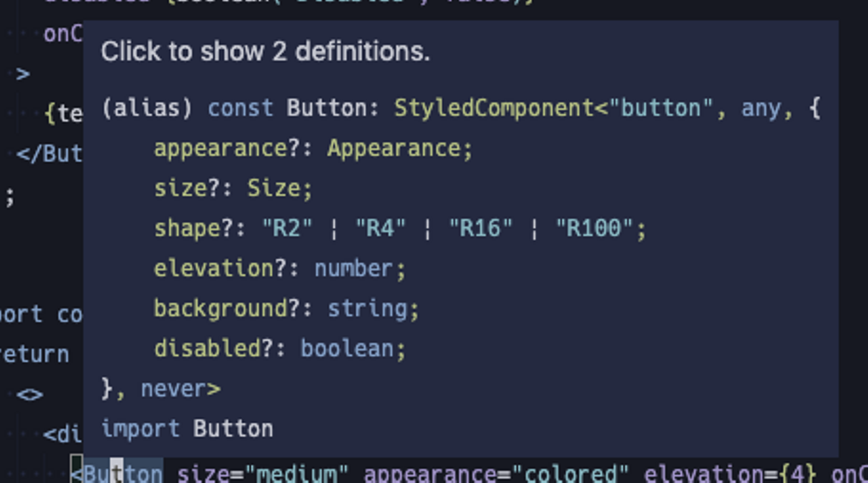Click the "medium" size value in the code
868x483 pixels.
[296, 474]
